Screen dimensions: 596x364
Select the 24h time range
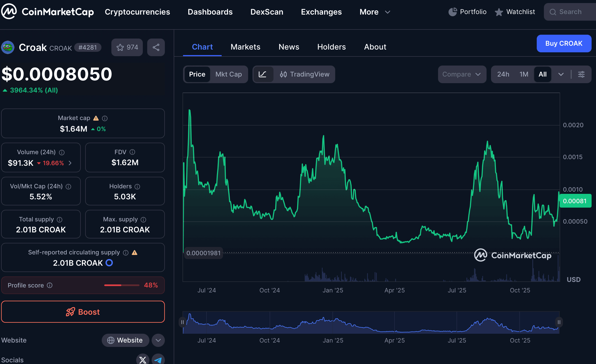pos(503,74)
